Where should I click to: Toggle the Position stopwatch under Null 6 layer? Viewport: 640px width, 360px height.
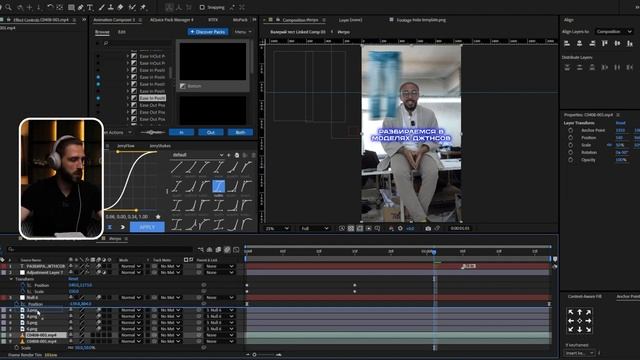coord(17,304)
